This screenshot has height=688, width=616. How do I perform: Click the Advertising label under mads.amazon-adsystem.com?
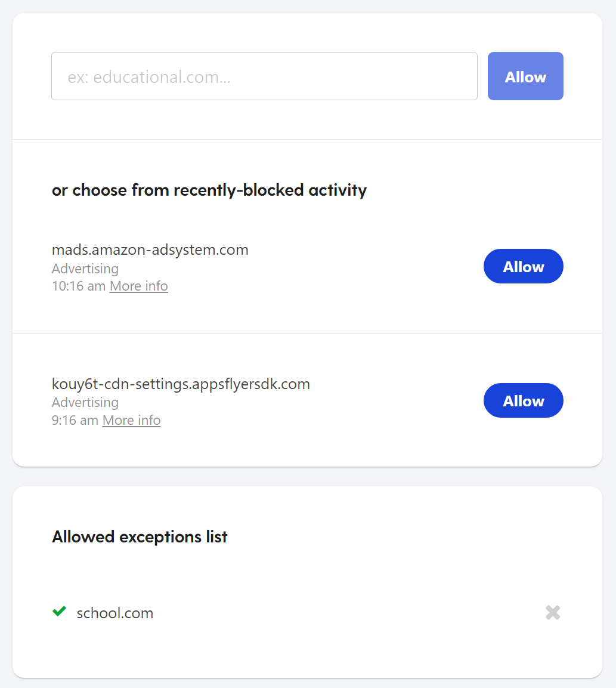click(x=85, y=269)
